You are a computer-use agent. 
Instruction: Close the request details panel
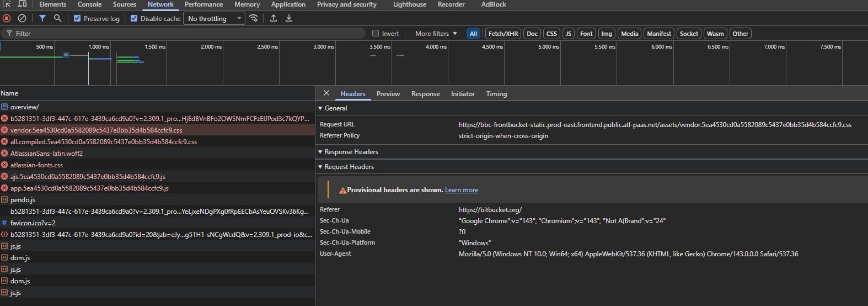[x=326, y=93]
